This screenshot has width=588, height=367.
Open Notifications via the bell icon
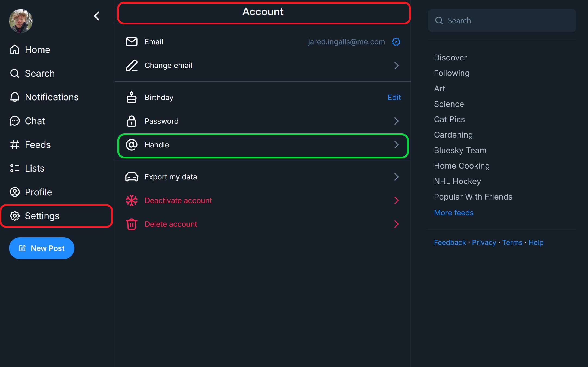tap(15, 97)
